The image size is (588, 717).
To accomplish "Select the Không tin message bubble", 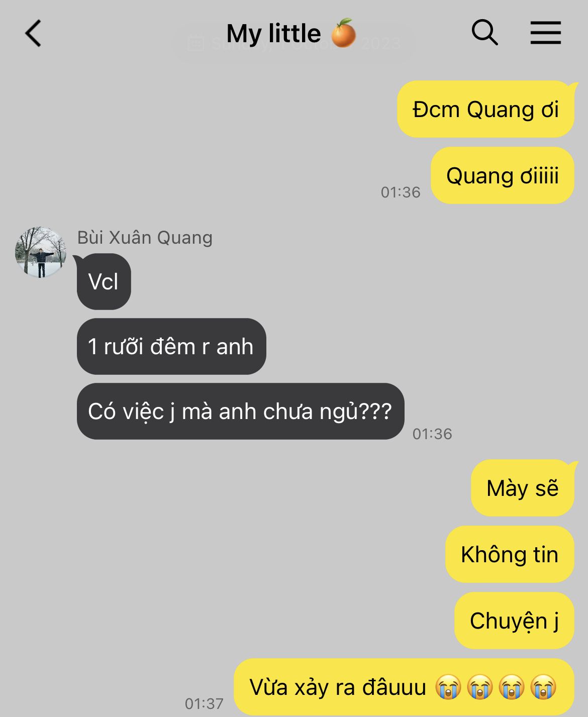I will [510, 554].
